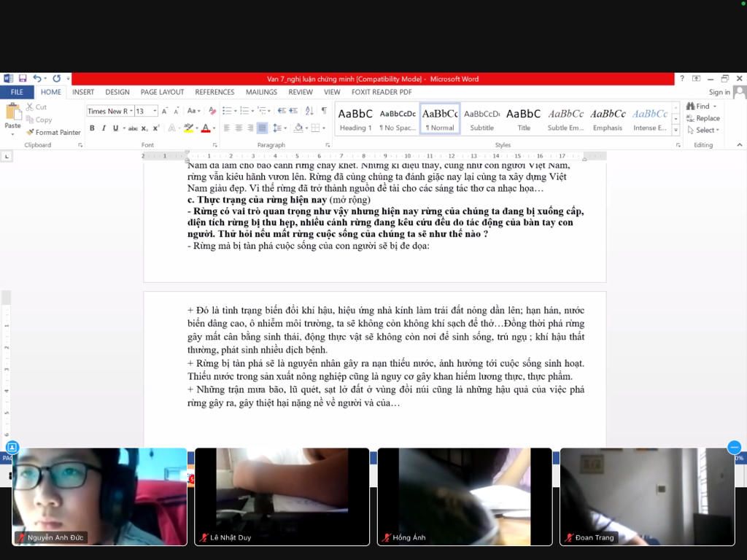Apply the Subtitle style
The width and height of the screenshot is (747, 560).
pos(481,119)
